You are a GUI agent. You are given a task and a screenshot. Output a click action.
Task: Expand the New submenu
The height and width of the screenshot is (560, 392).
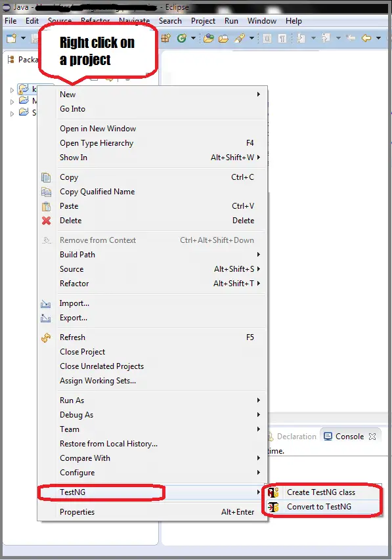(x=152, y=95)
